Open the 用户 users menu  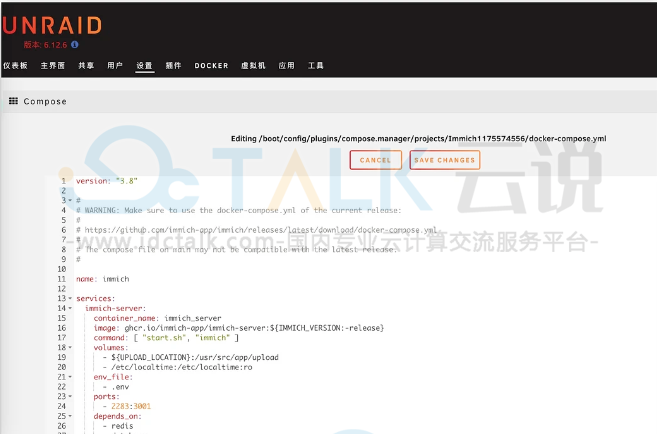[x=115, y=65]
